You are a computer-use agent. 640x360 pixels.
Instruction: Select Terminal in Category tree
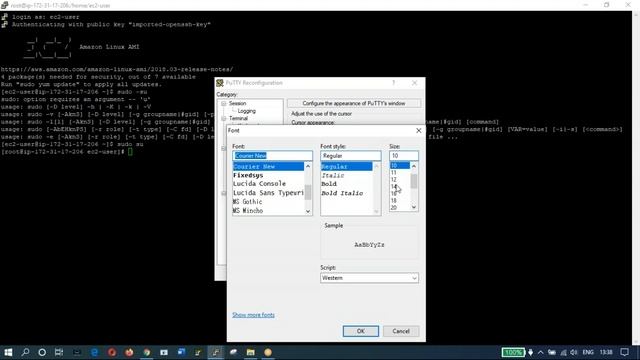coord(238,118)
